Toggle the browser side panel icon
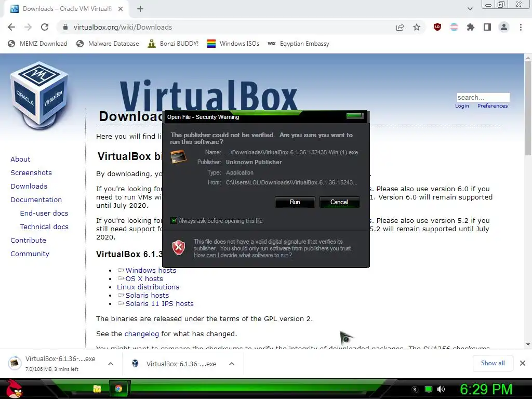The image size is (532, 399). 487,27
